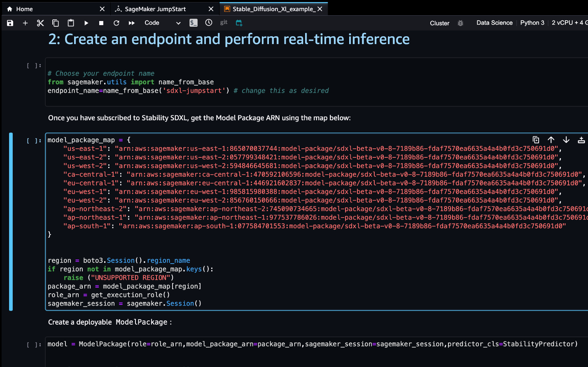Viewport: 588px width, 367px height.
Task: Switch to the SageMaker JumpStart tab
Action: tap(155, 9)
